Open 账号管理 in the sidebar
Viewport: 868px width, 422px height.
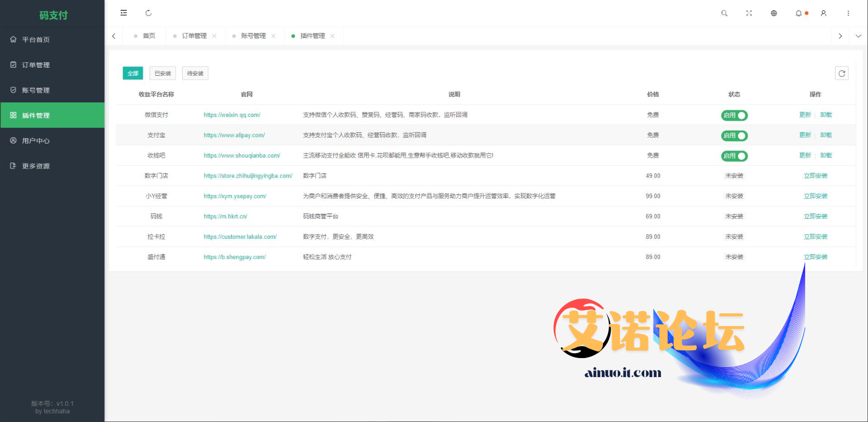click(52, 90)
